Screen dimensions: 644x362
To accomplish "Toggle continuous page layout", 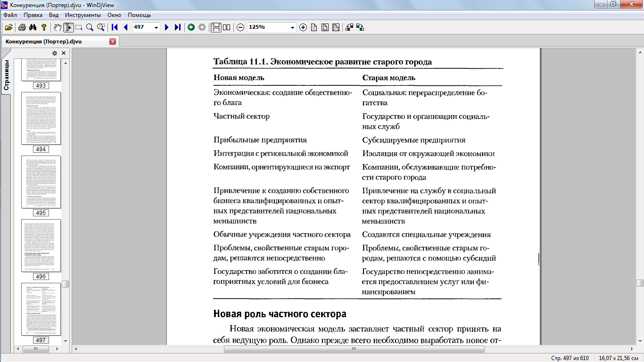I will pos(216,27).
